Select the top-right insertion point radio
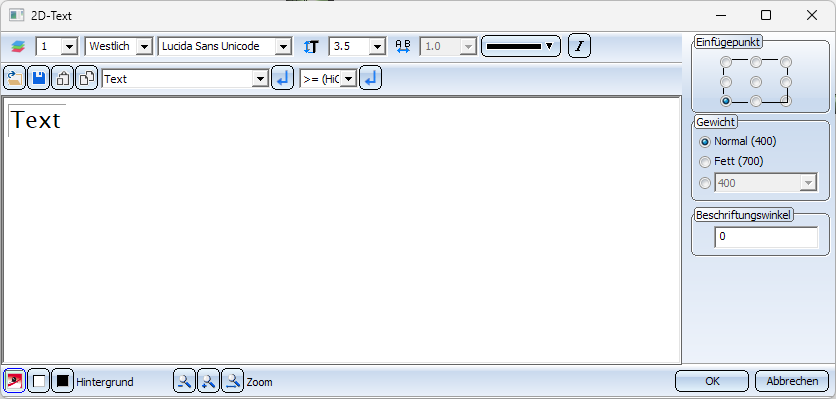The height and width of the screenshot is (399, 836). point(786,63)
